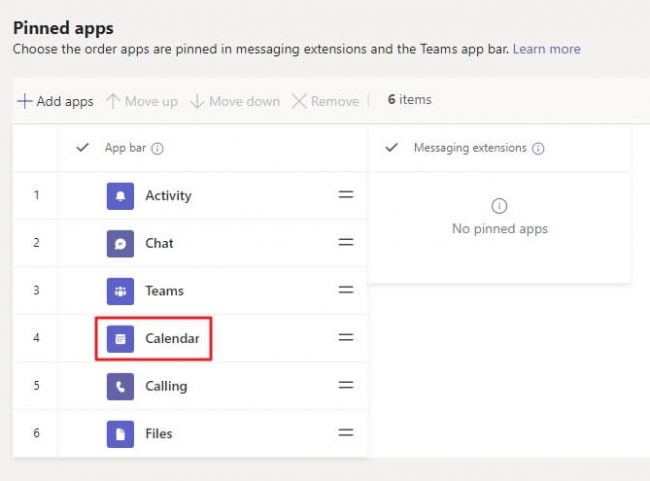
Task: Select the Files app name
Action: 159,434
